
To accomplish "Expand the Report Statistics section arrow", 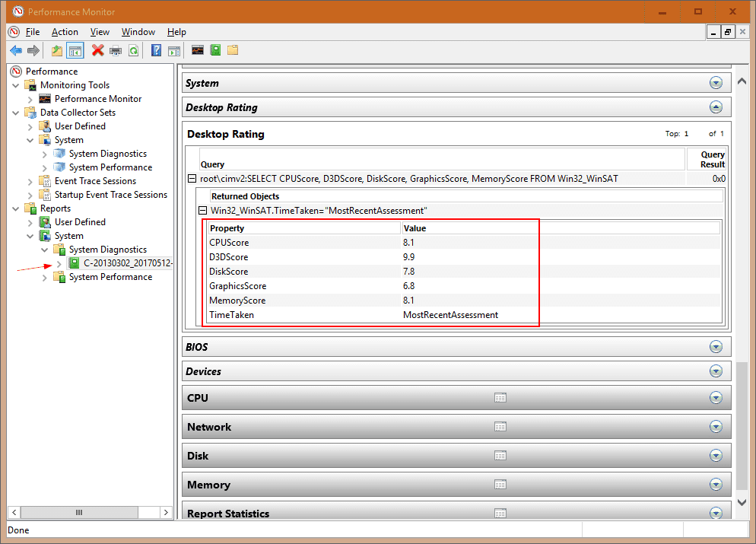I will (x=716, y=513).
